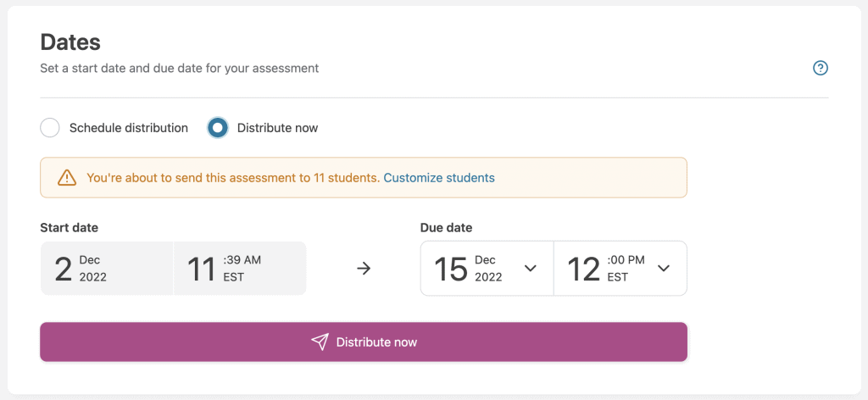Open the due date picker showing 15
This screenshot has width=868, height=400.
469,269
